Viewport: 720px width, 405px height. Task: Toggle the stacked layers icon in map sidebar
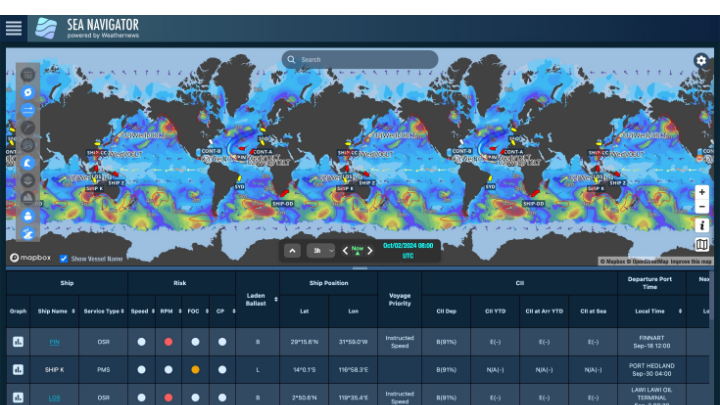28,180
